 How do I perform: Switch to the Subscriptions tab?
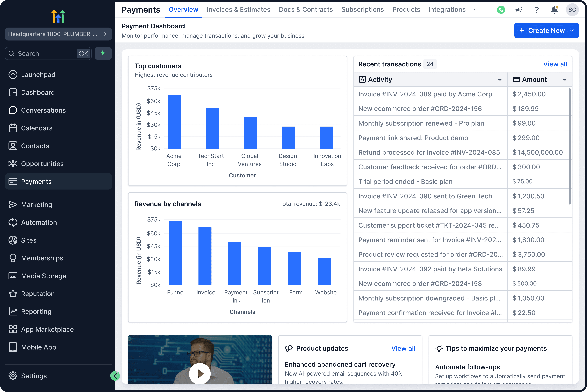362,10
